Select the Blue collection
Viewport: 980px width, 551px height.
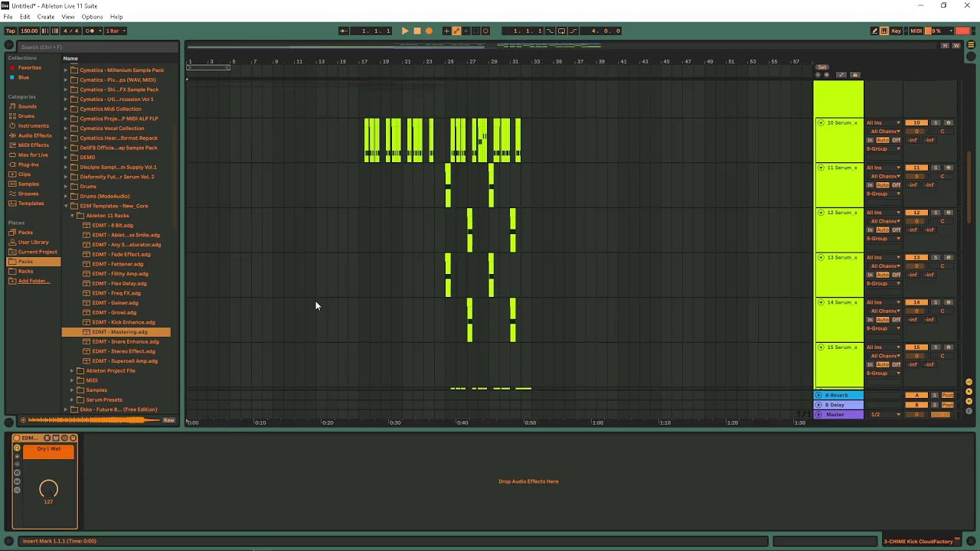pos(24,77)
